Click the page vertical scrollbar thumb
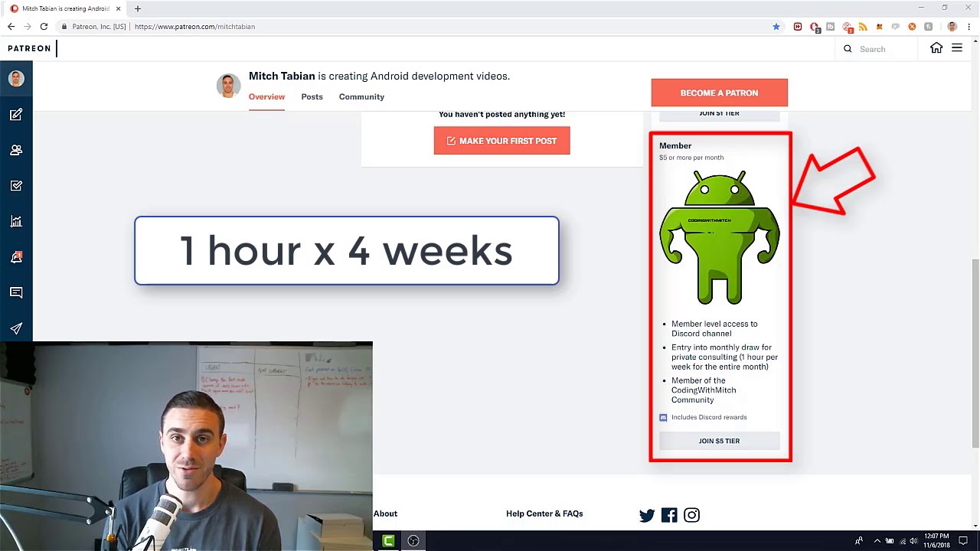Viewport: 980px width, 551px height. 975,352
